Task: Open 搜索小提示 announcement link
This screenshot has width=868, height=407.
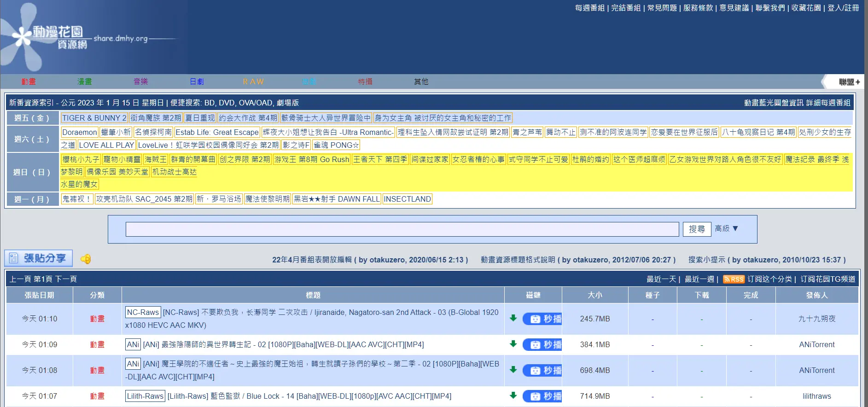Action: tap(707, 260)
